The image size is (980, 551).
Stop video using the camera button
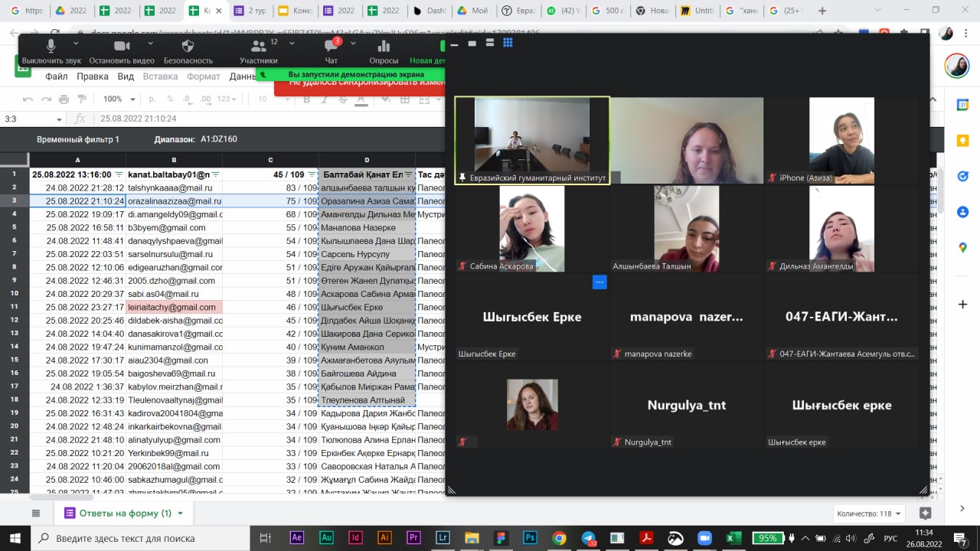coord(122,47)
